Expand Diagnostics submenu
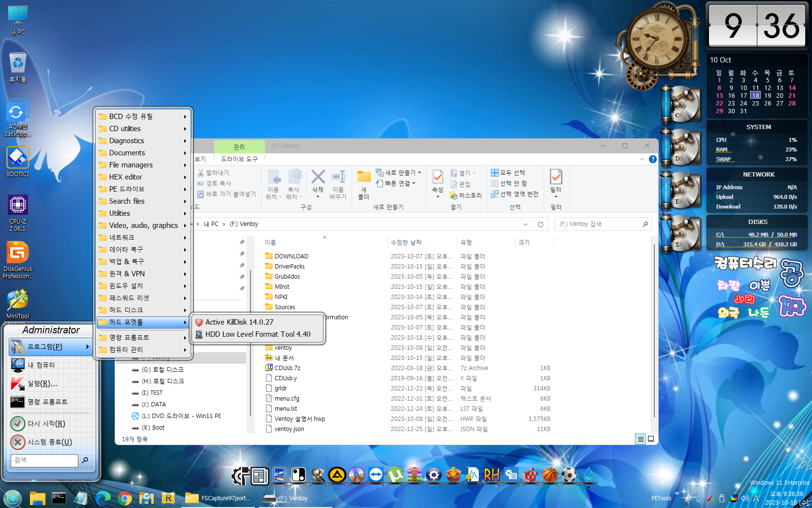Viewport: 812px width, 508px height. pyautogui.click(x=143, y=141)
